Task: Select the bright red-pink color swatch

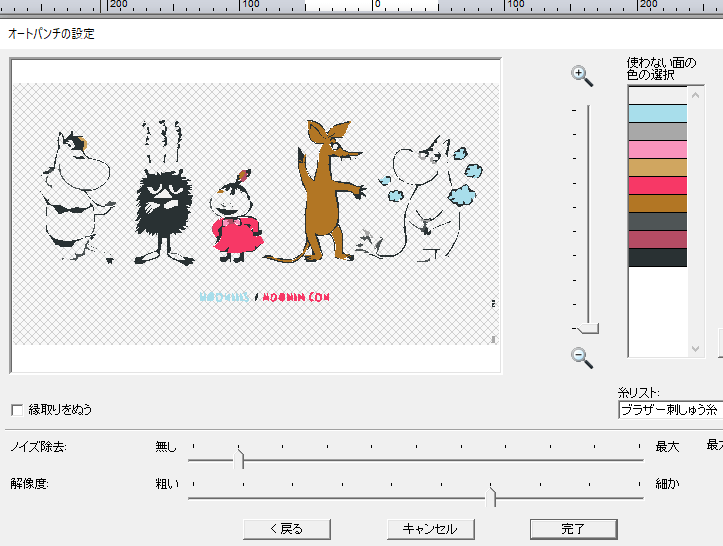Action: pyautogui.click(x=657, y=185)
